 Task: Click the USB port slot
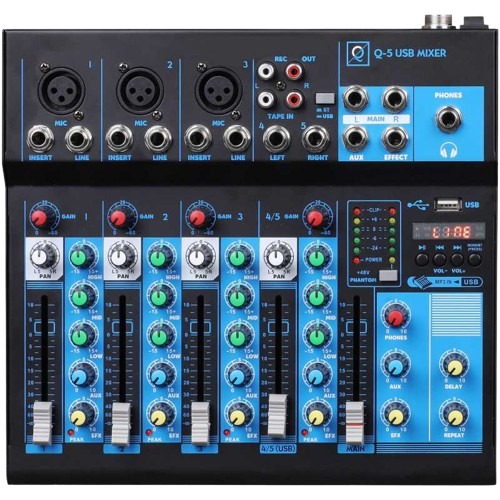tap(447, 204)
